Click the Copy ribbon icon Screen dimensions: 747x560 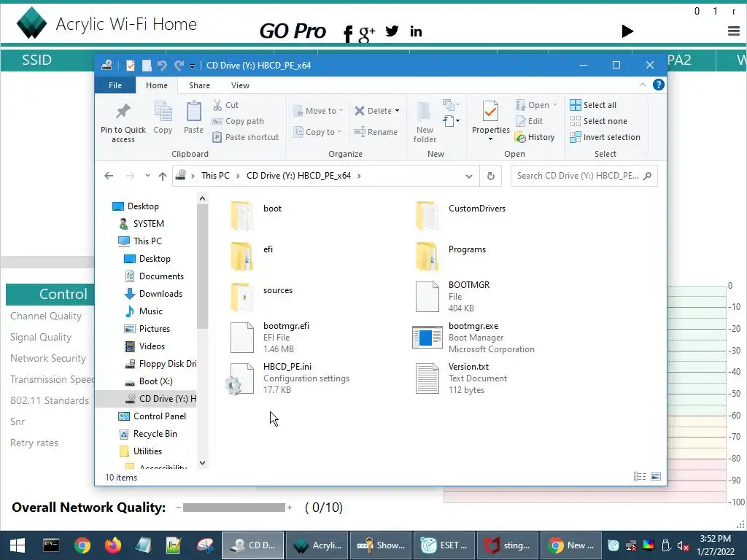pos(163,112)
